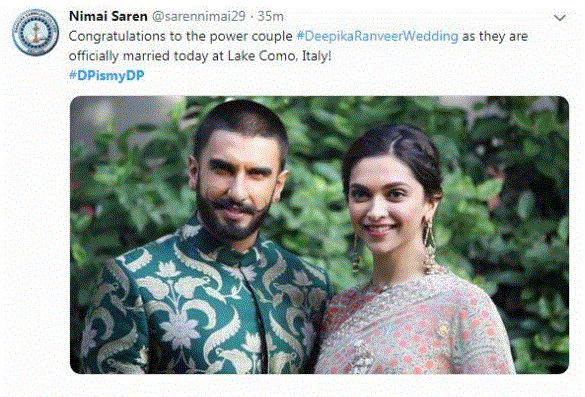Image resolution: width=585 pixels, height=397 pixels.
Task: Open the tweet via 'Congratulations to the power couple'
Action: [181, 37]
